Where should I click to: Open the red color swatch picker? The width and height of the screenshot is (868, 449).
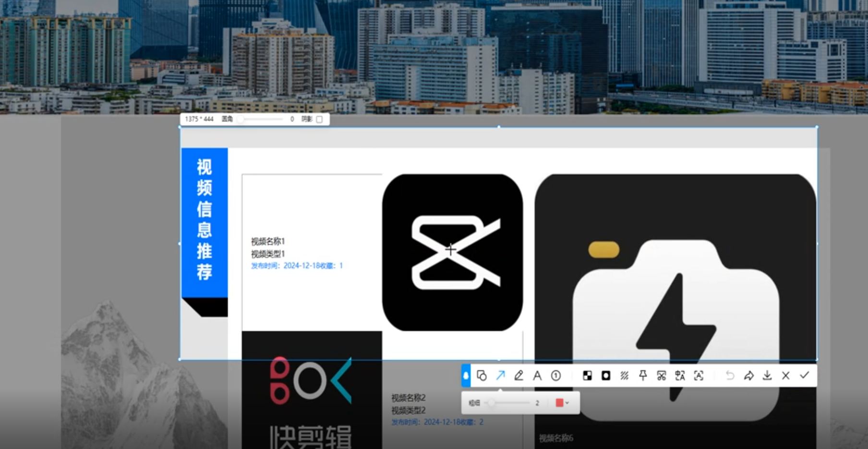tap(562, 403)
